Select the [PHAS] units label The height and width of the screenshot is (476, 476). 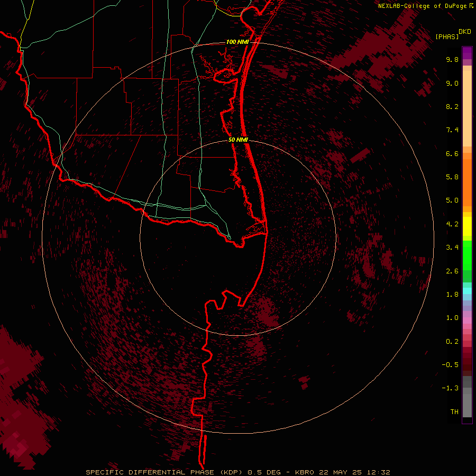447,36
